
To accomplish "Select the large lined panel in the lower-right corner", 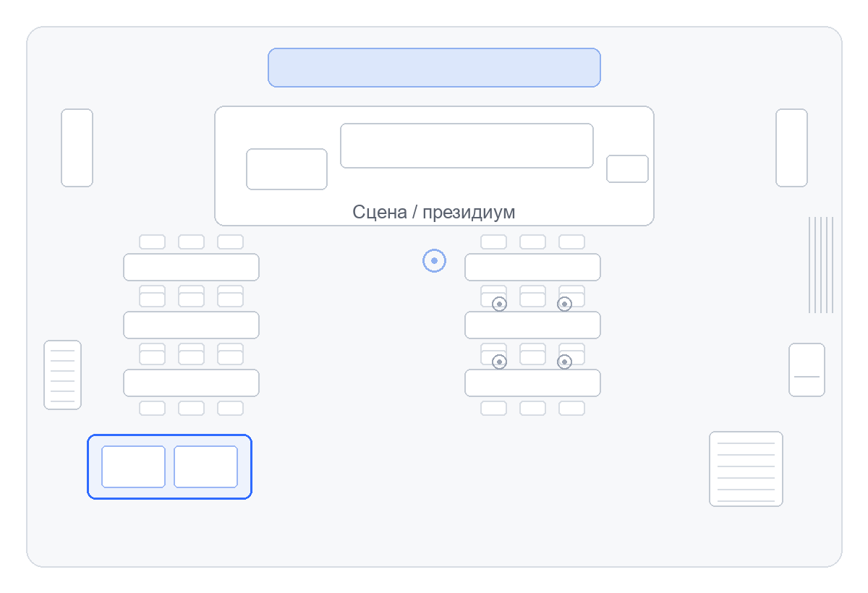I will (746, 469).
